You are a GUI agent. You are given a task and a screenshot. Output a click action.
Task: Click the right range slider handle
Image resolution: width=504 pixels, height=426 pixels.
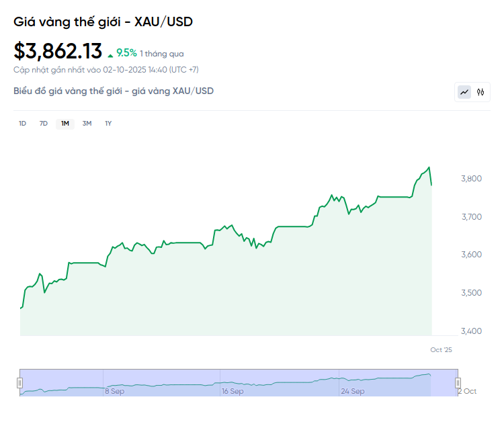click(x=458, y=382)
